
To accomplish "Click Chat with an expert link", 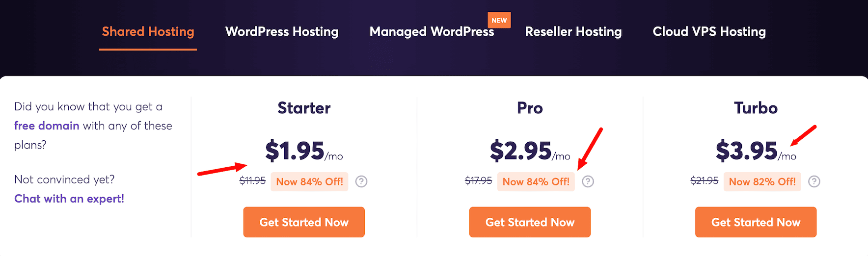I will tap(69, 199).
